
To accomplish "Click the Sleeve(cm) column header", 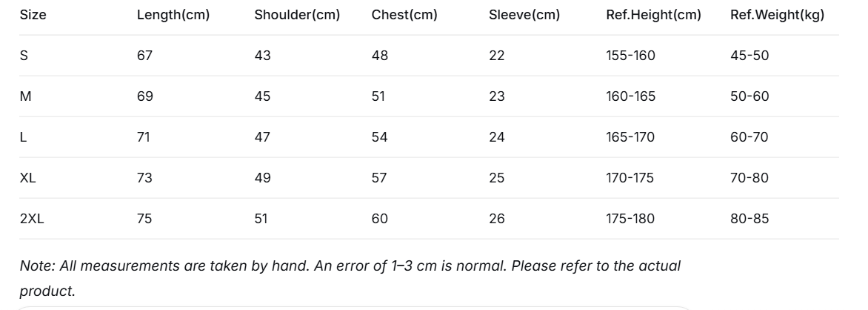I will pyautogui.click(x=524, y=15).
